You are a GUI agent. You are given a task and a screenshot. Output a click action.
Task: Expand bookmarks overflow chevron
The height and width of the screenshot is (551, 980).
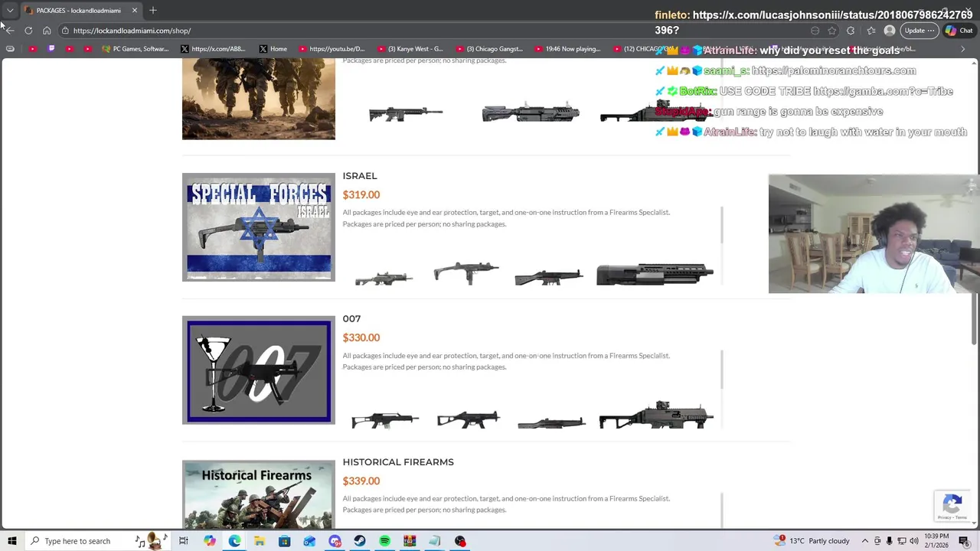click(x=963, y=49)
